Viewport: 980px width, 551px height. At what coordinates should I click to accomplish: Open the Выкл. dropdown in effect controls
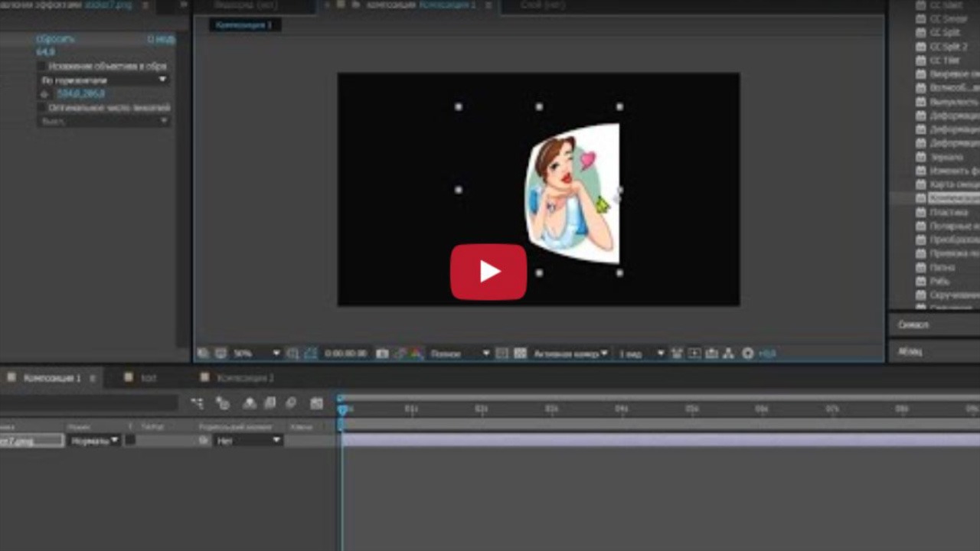(x=104, y=121)
